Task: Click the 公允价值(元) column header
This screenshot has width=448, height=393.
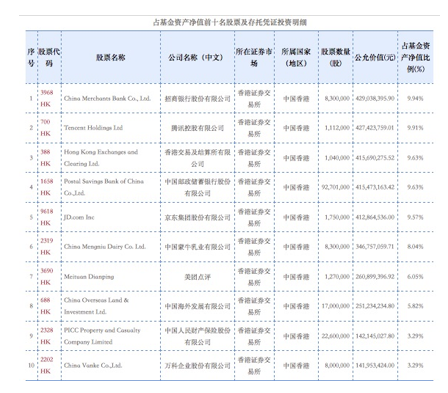Action: click(375, 57)
